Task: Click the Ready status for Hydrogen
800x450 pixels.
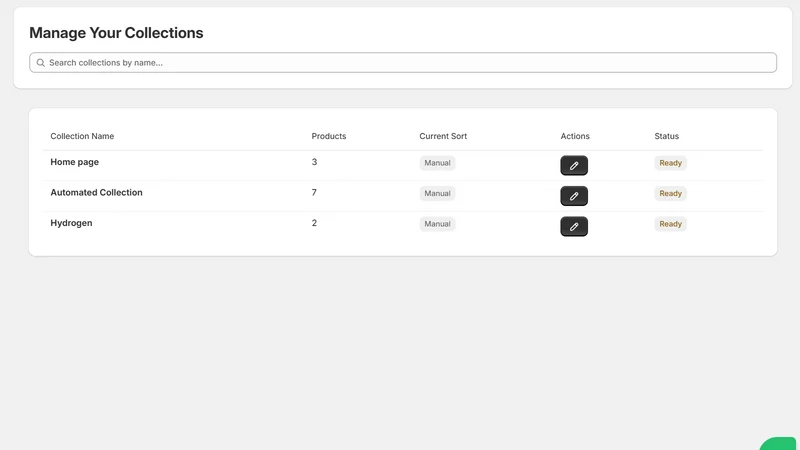Action: point(670,224)
